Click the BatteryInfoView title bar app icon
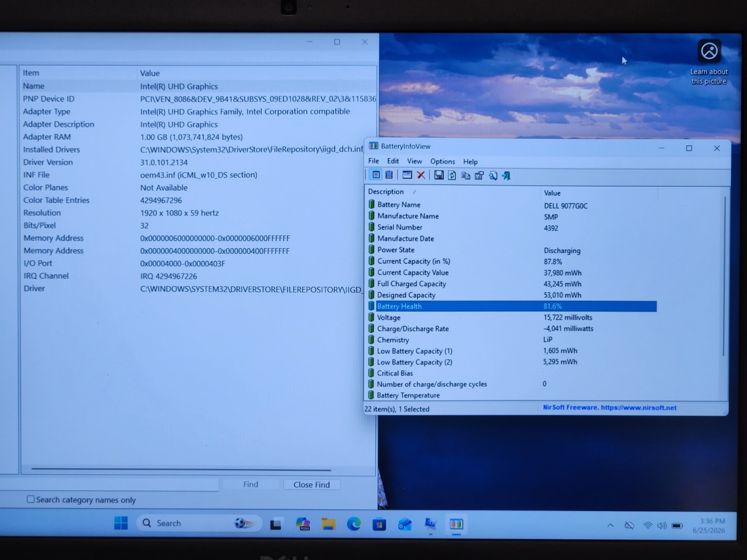The height and width of the screenshot is (560, 747). coord(373,146)
